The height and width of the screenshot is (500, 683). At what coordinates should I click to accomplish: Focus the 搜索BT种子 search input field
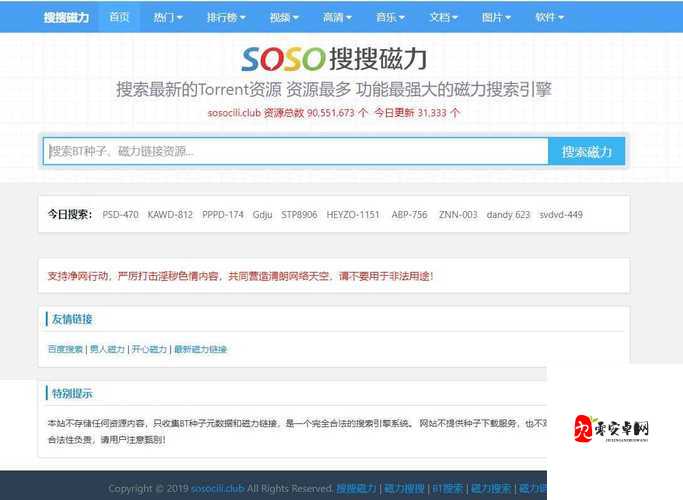tap(295, 151)
